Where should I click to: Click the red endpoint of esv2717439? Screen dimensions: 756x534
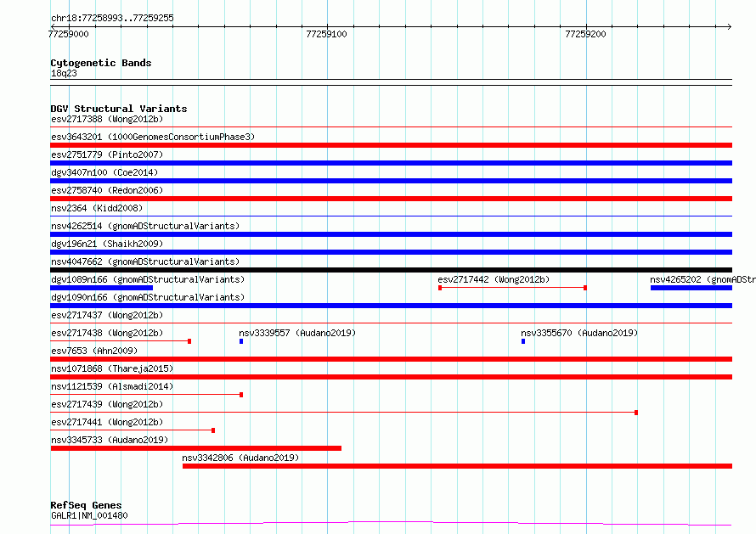[636, 413]
